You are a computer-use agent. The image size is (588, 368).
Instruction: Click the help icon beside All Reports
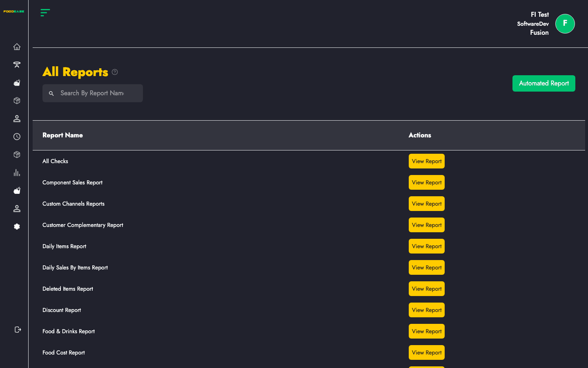tap(115, 72)
